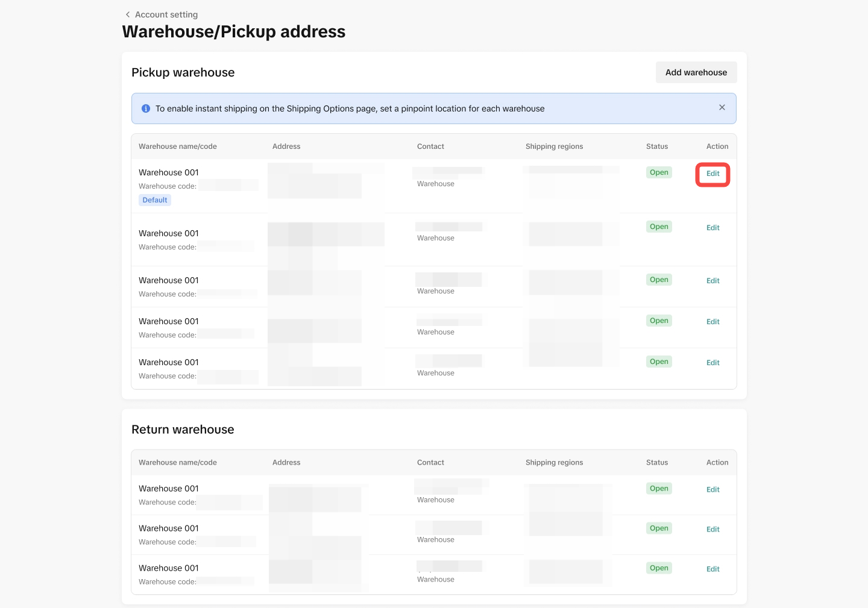Click the Status column header in the return table
This screenshot has width=868, height=608.
tap(656, 463)
